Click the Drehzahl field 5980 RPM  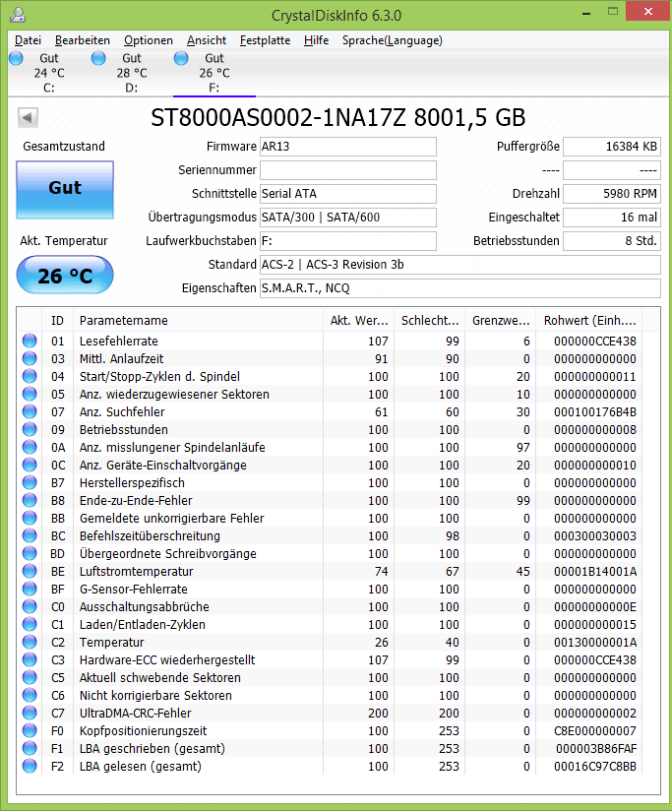click(x=612, y=194)
